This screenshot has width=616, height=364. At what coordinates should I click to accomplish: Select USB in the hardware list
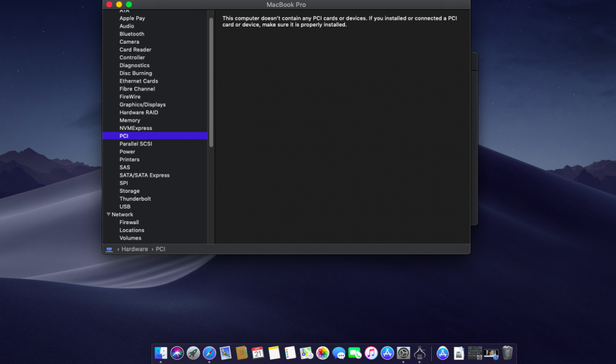[125, 207]
